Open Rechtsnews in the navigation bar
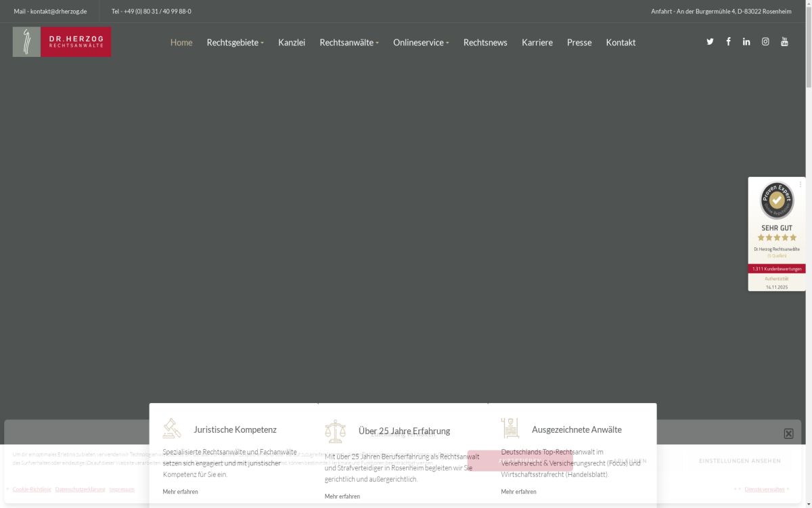This screenshot has height=508, width=812. [485, 43]
